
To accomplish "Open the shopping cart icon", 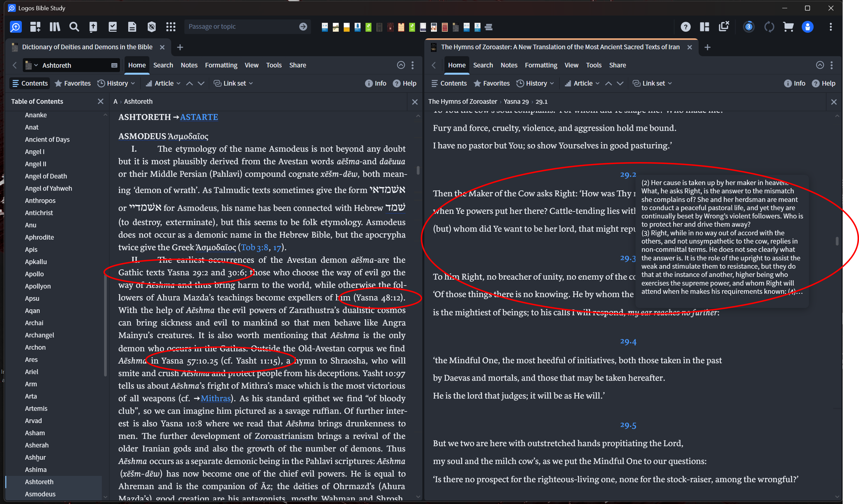I will (789, 27).
